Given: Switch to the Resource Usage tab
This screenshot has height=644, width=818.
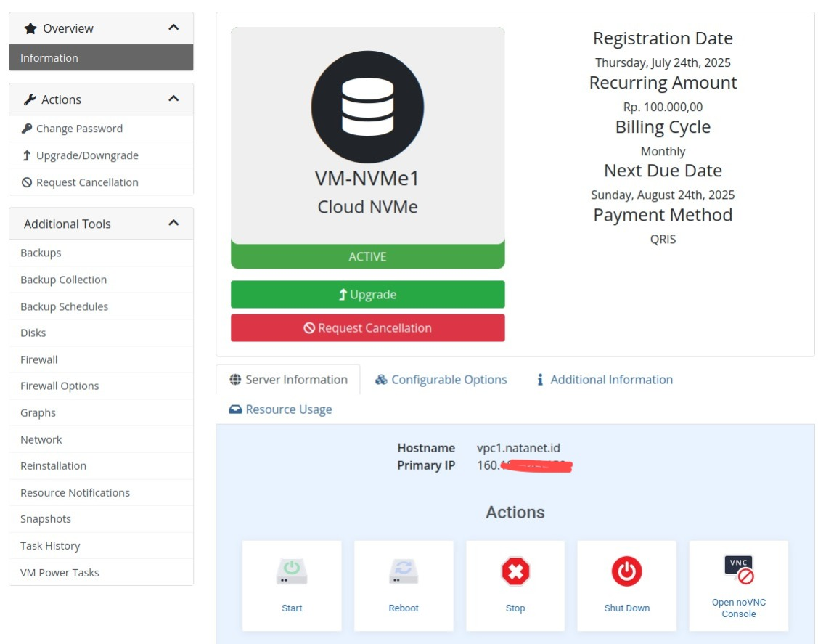Looking at the screenshot, I should coord(280,409).
